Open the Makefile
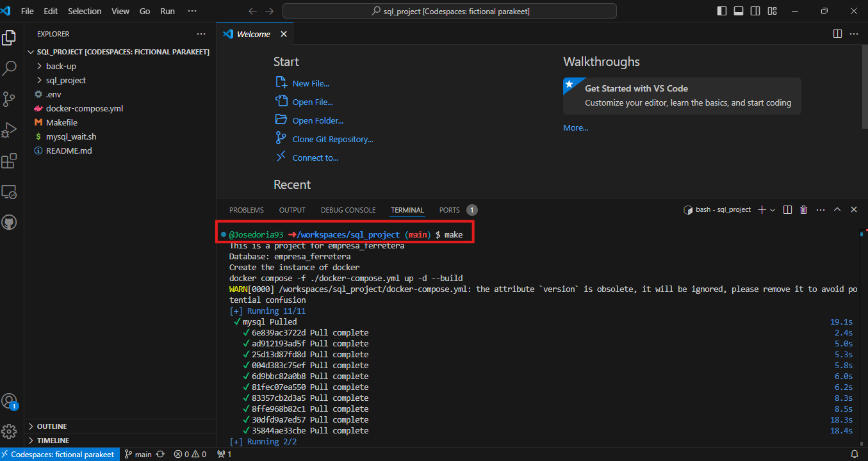The image size is (868, 461). click(120, 122)
